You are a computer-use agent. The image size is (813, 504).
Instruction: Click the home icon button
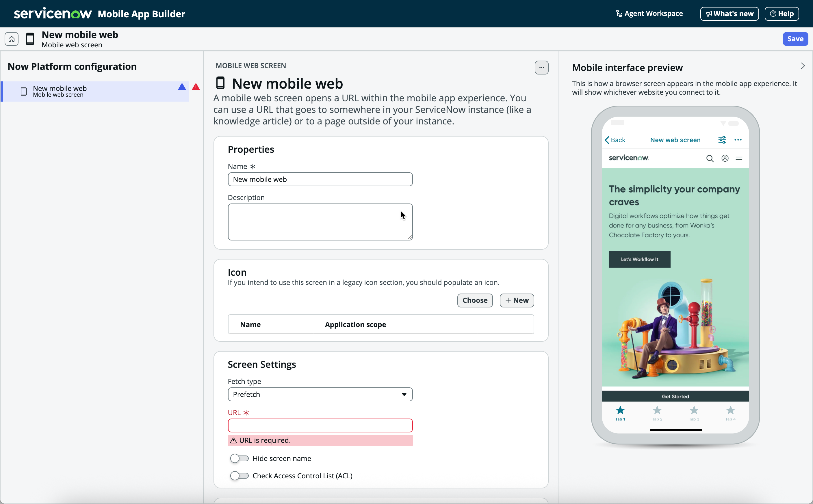(12, 39)
